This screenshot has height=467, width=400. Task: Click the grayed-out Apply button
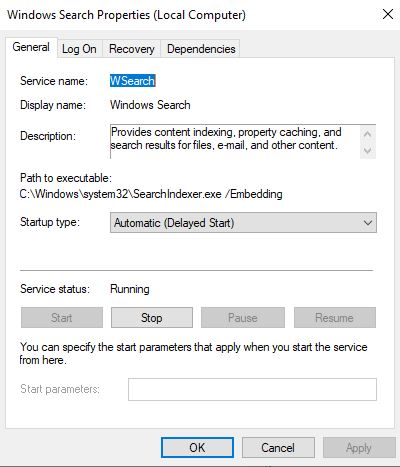(359, 448)
